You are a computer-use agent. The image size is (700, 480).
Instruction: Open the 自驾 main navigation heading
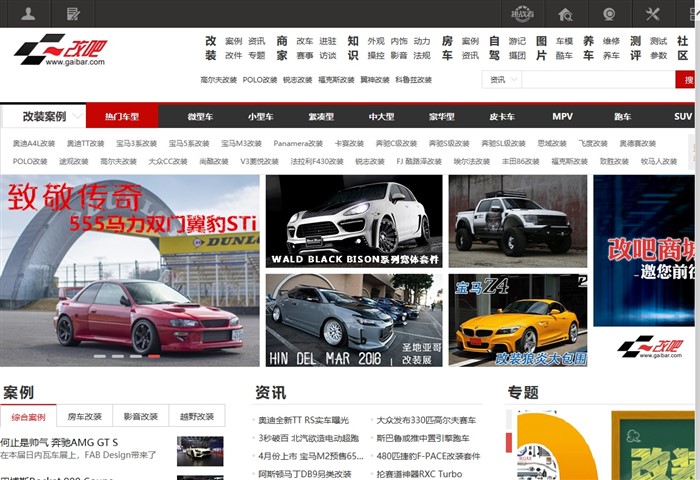[x=494, y=48]
